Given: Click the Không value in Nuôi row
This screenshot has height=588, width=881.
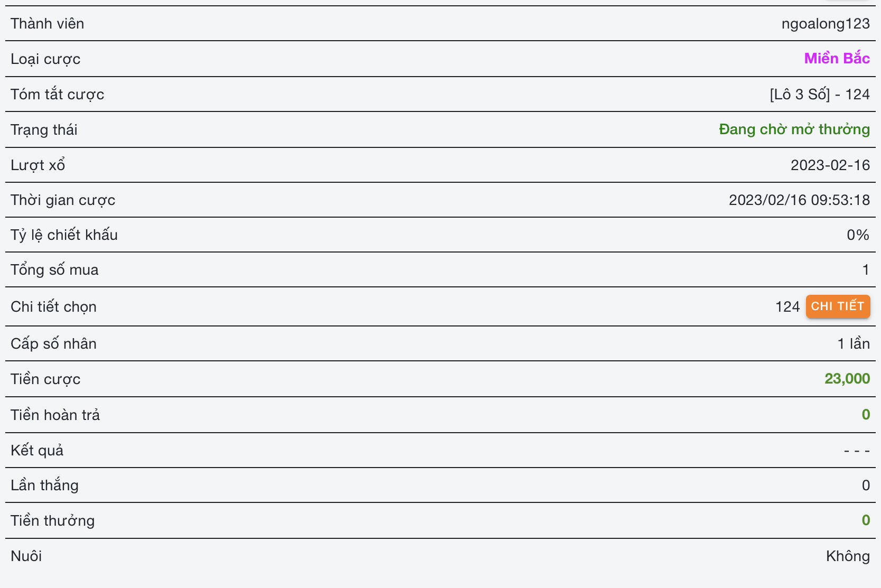Looking at the screenshot, I should tap(848, 556).
